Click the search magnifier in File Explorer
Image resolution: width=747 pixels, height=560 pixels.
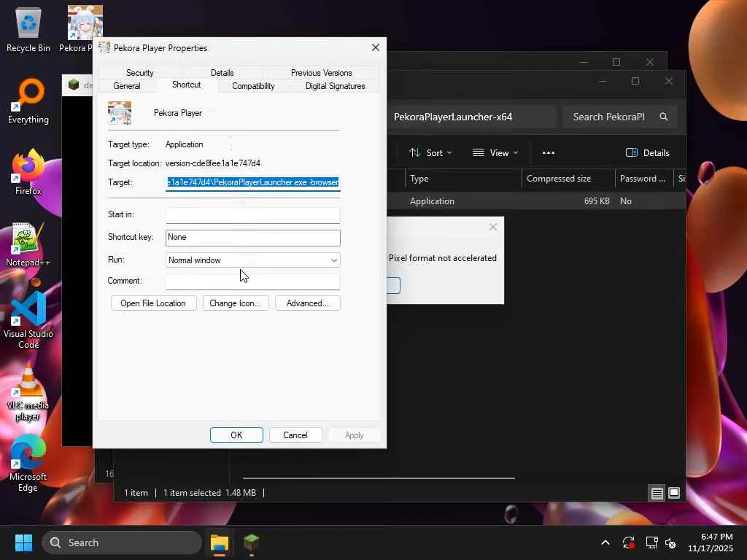663,117
